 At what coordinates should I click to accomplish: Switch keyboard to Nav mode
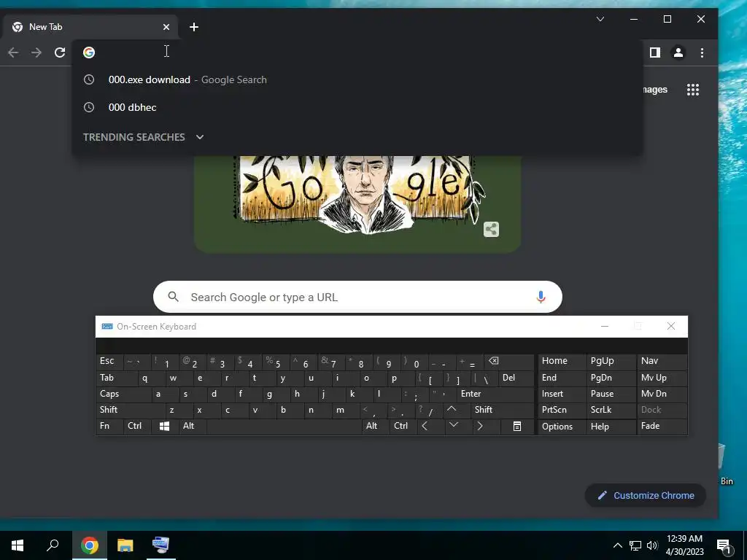pos(662,362)
